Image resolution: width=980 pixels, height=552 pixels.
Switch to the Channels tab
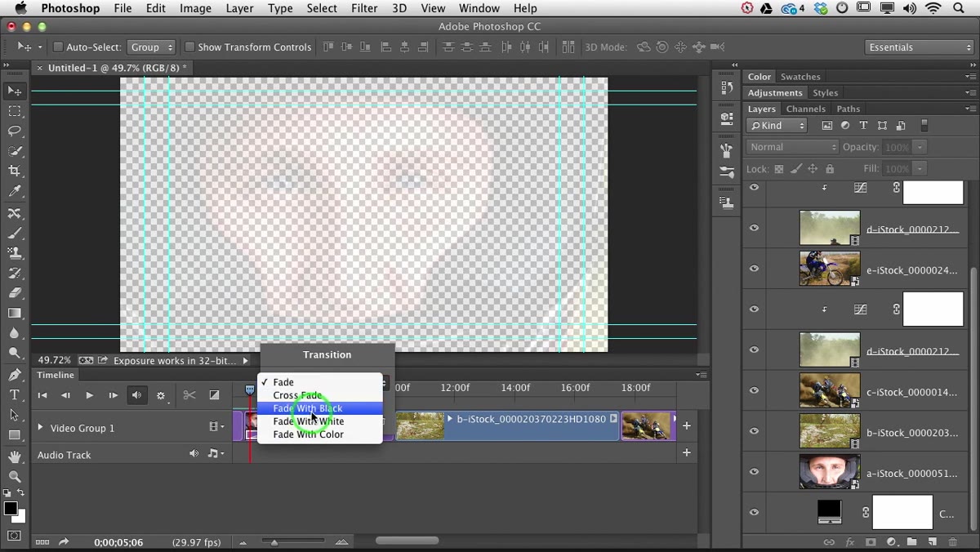pos(805,109)
